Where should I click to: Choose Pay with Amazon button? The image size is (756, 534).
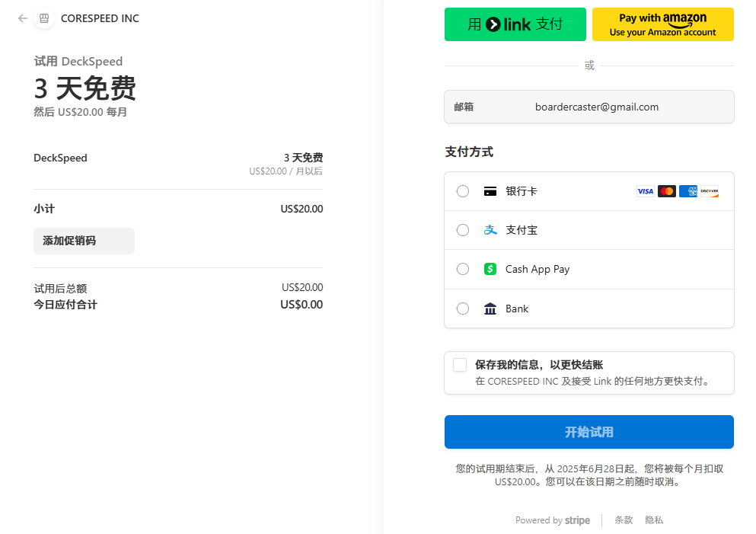click(x=662, y=24)
